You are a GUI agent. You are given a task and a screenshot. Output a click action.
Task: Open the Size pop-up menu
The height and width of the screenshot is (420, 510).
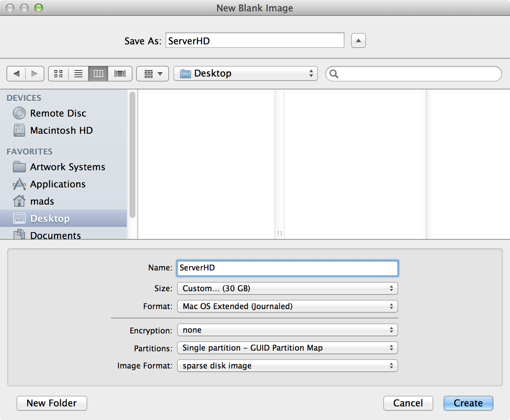287,288
